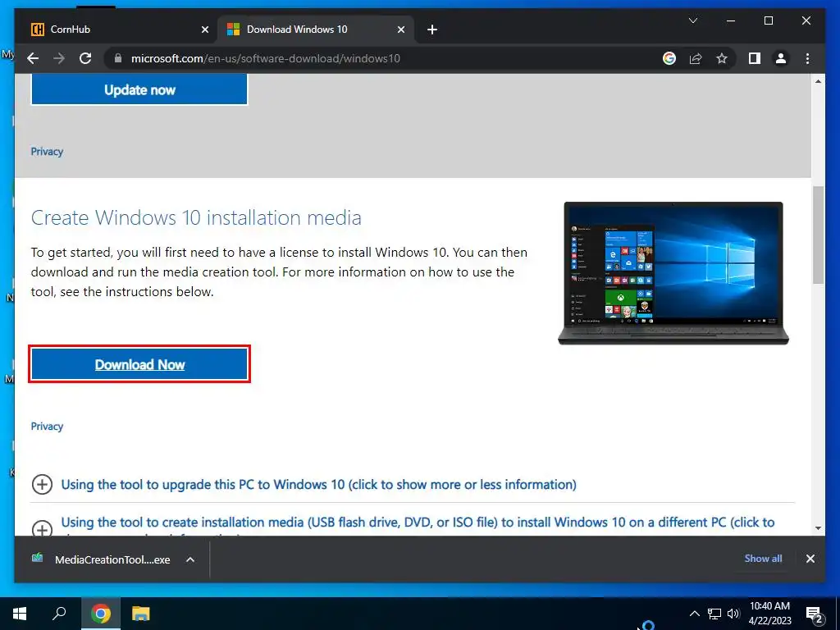The image size is (840, 630).
Task: Show hidden system tray icons
Action: coord(694,614)
